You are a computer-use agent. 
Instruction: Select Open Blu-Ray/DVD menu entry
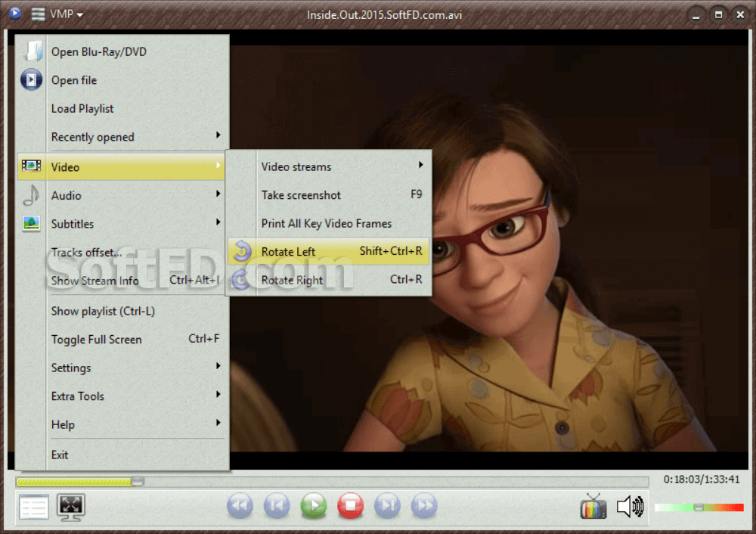point(122,51)
